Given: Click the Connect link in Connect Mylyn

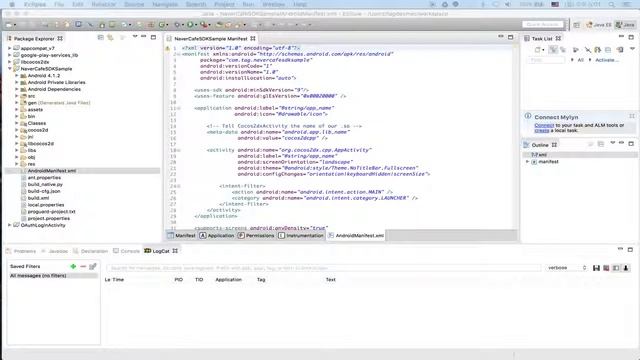Looking at the screenshot, I should coord(544,125).
